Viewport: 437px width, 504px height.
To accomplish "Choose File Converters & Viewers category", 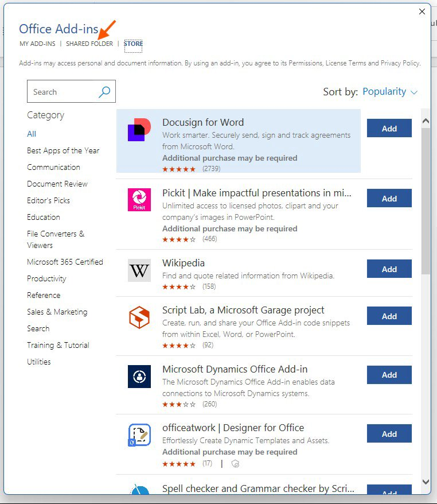I will [x=56, y=239].
